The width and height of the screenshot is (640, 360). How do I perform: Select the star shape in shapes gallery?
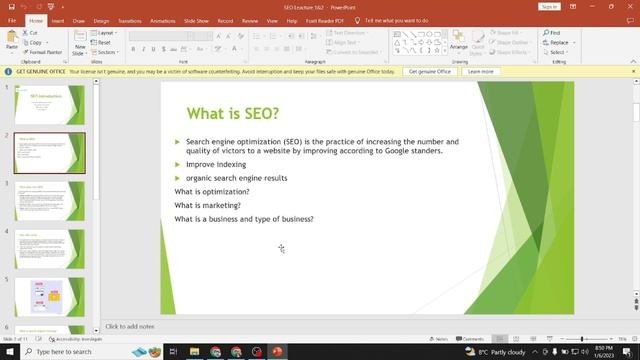tap(437, 51)
